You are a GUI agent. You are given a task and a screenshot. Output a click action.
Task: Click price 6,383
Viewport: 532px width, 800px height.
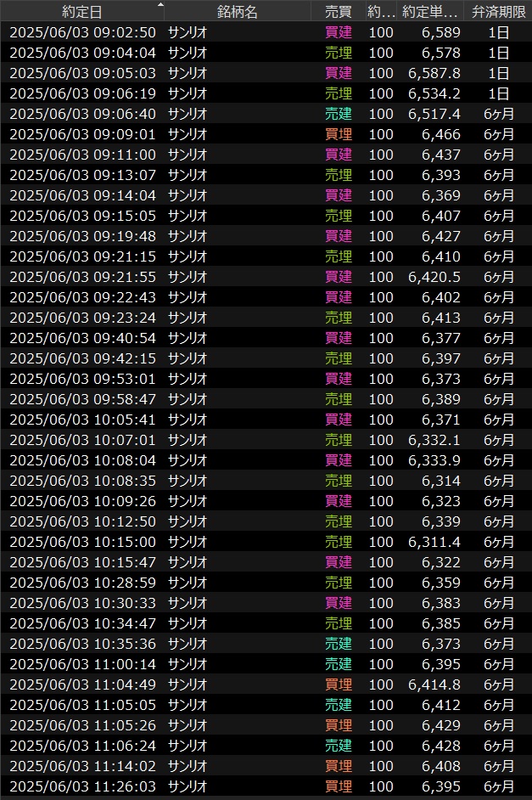coord(440,604)
